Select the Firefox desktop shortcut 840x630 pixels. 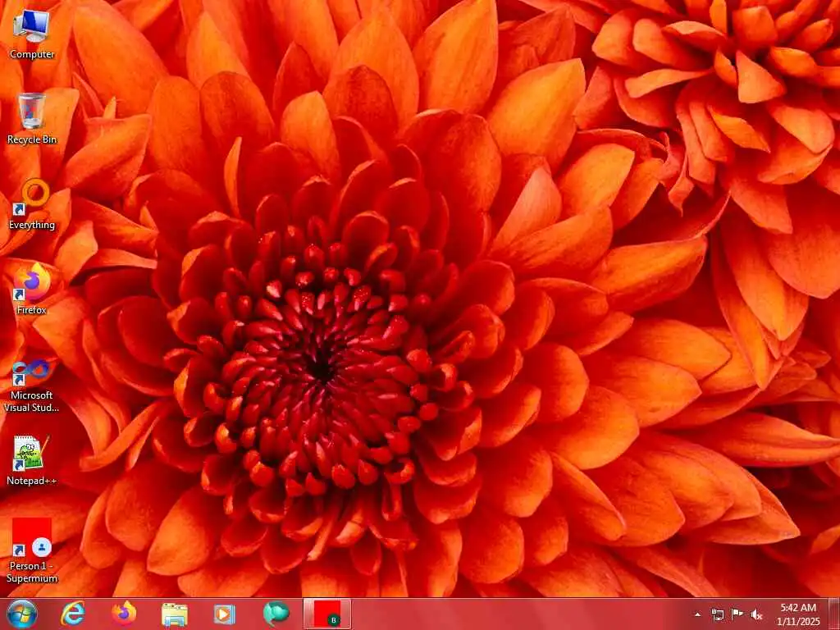pyautogui.click(x=32, y=290)
